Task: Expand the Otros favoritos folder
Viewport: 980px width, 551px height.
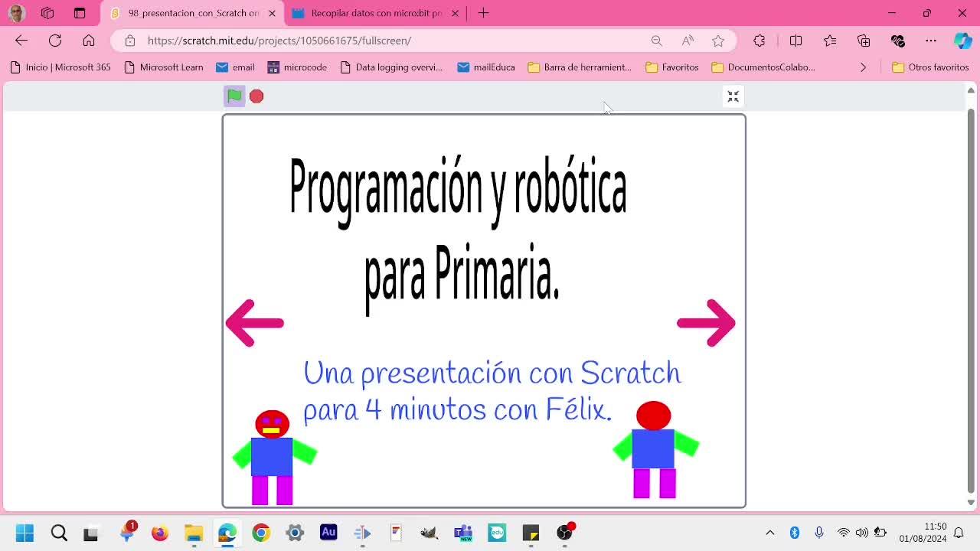Action: tap(931, 67)
